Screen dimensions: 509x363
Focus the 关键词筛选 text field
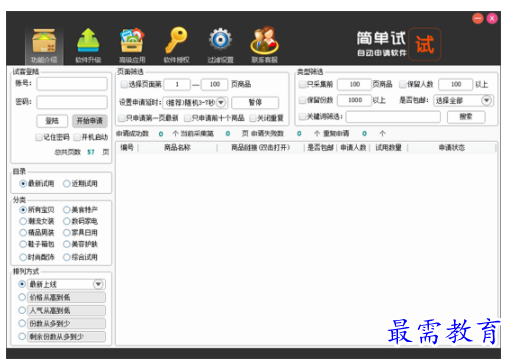pos(393,117)
